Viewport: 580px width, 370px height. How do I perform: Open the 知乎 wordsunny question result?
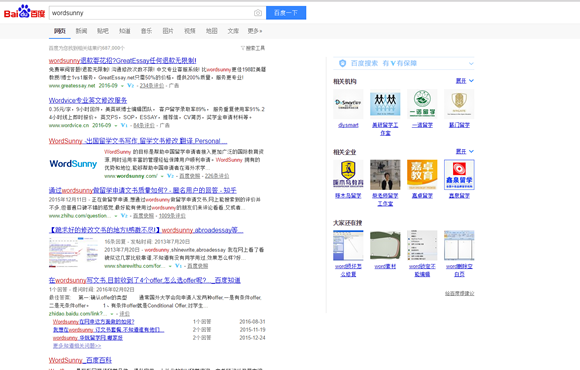[x=143, y=190]
